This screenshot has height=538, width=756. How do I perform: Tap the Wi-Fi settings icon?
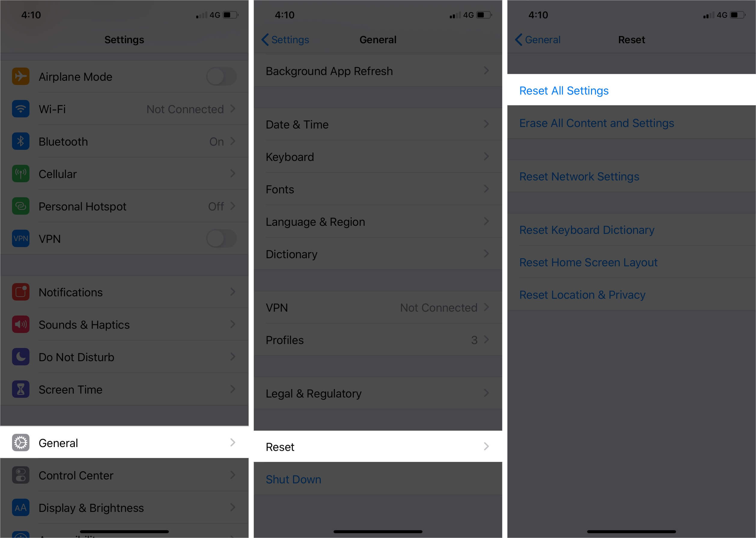(21, 108)
